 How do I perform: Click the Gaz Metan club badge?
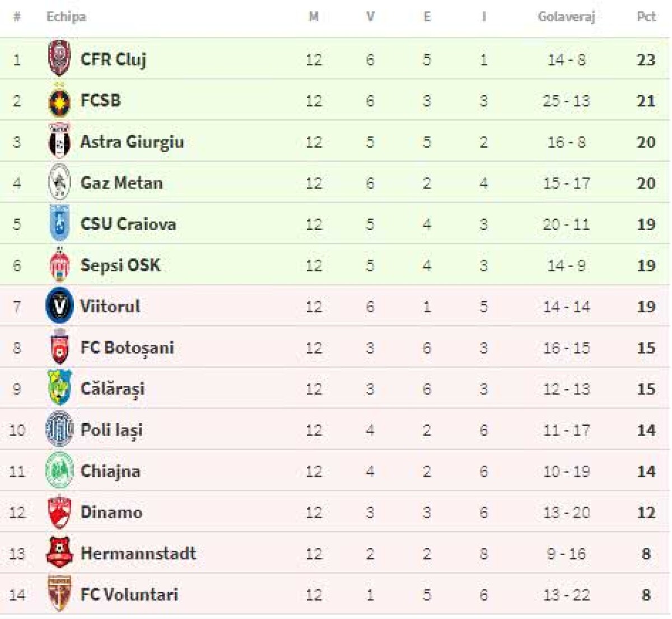coord(59,183)
